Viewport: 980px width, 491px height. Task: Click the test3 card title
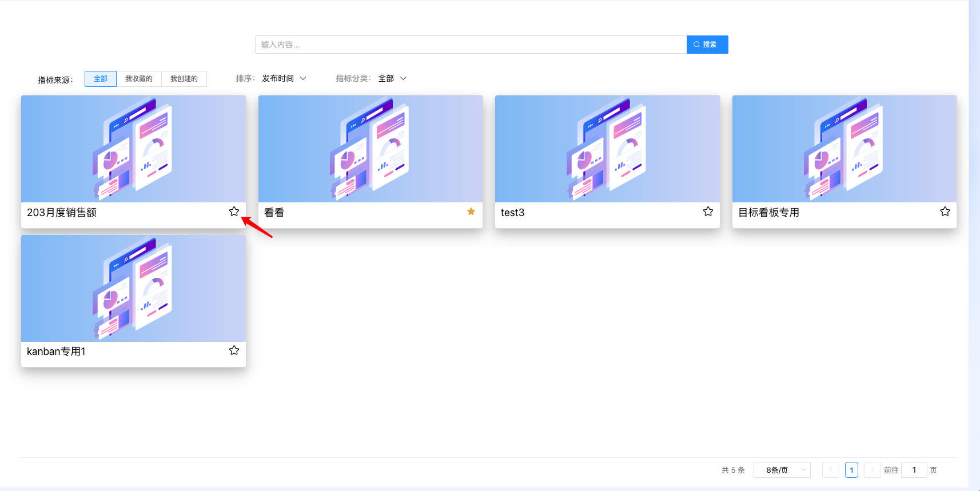click(512, 213)
